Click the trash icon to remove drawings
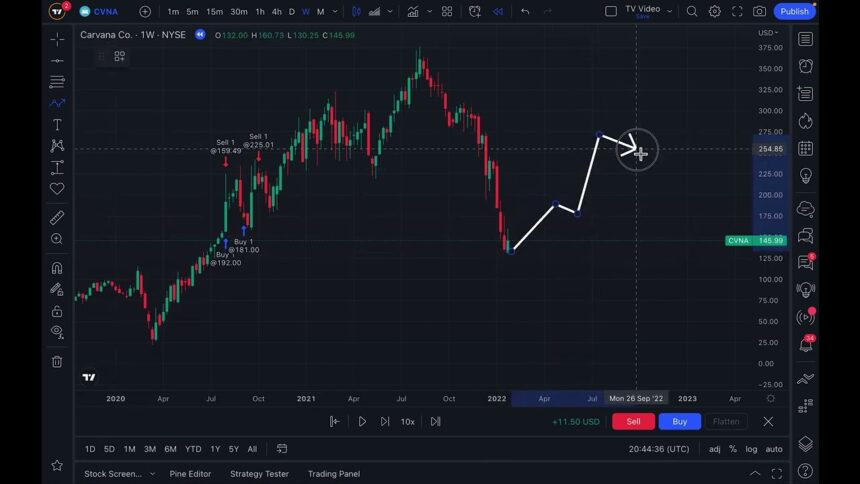Viewport: 860px width, 484px height. coord(57,362)
